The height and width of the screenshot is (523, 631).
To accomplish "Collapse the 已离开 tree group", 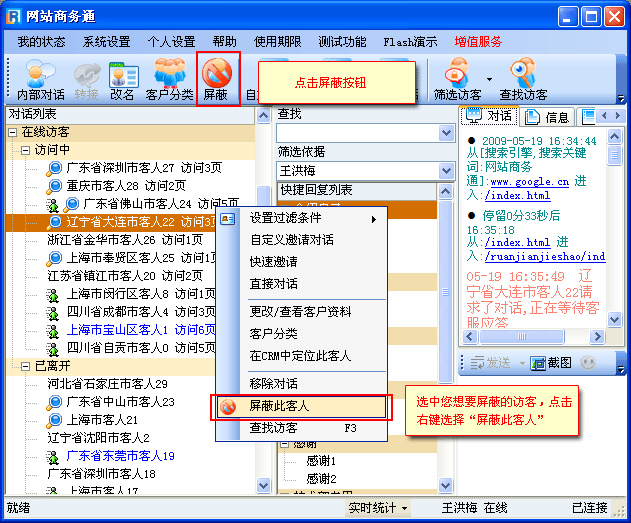I will click(25, 366).
